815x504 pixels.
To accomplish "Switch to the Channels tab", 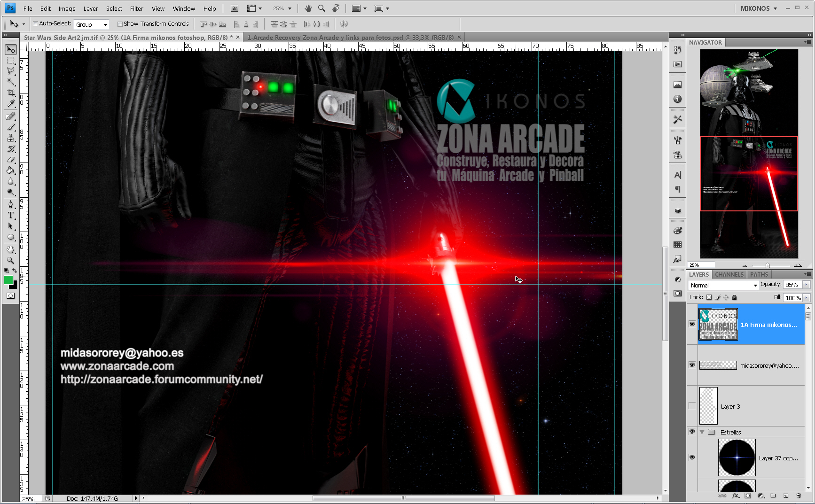I will 729,274.
